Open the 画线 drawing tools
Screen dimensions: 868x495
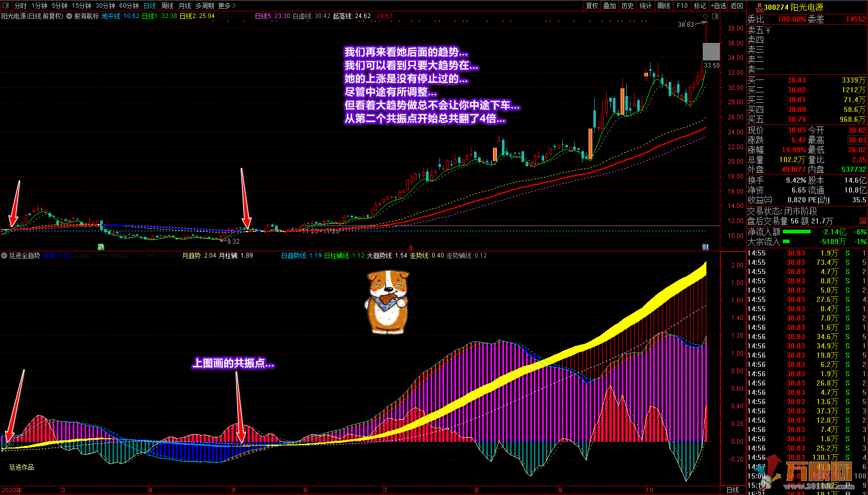click(x=664, y=6)
